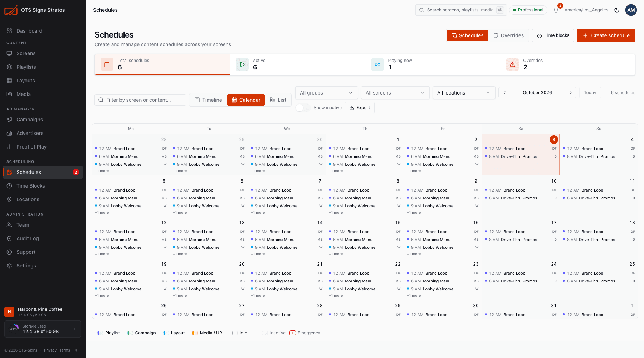Open the notifications bell icon
This screenshot has width=644, height=358.
pyautogui.click(x=556, y=10)
